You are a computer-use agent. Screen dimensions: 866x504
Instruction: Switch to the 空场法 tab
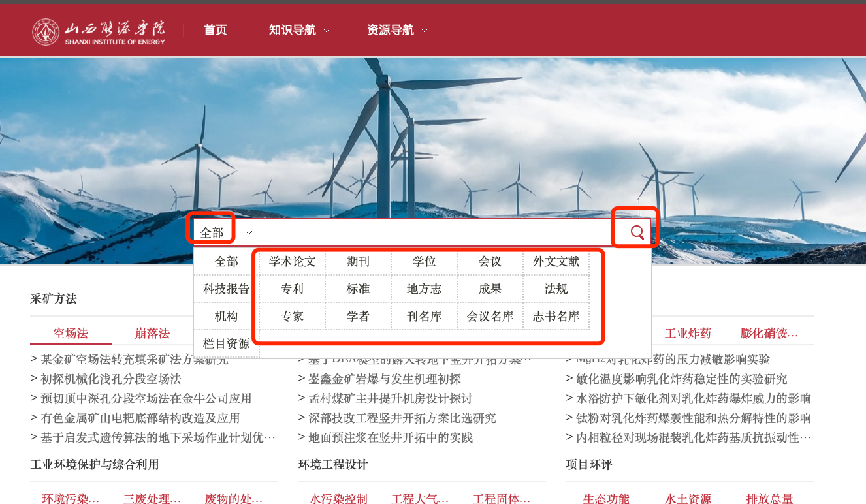tap(71, 334)
